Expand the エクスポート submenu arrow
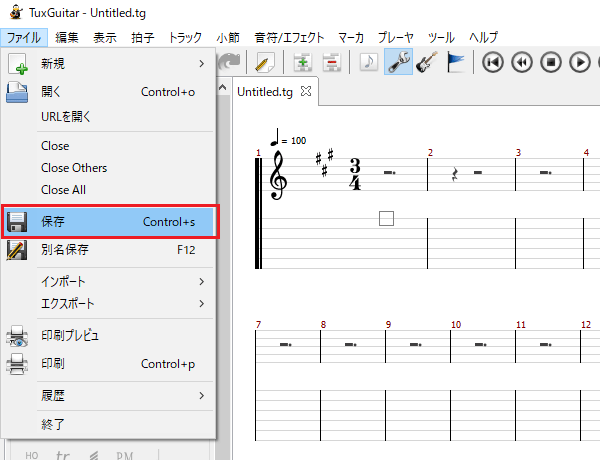Viewport: 600px width, 460px height. click(202, 304)
